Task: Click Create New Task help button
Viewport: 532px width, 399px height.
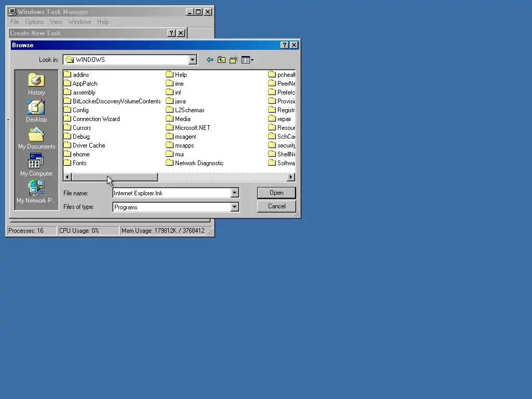Action: (x=171, y=33)
